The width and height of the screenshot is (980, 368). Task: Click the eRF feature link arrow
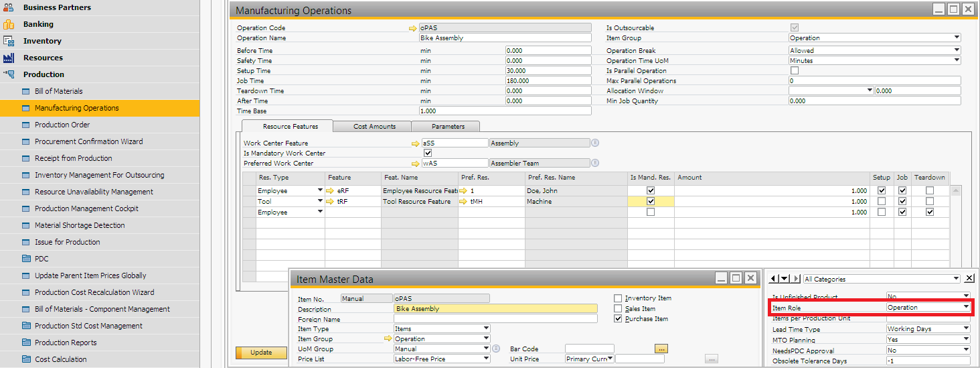coord(330,191)
